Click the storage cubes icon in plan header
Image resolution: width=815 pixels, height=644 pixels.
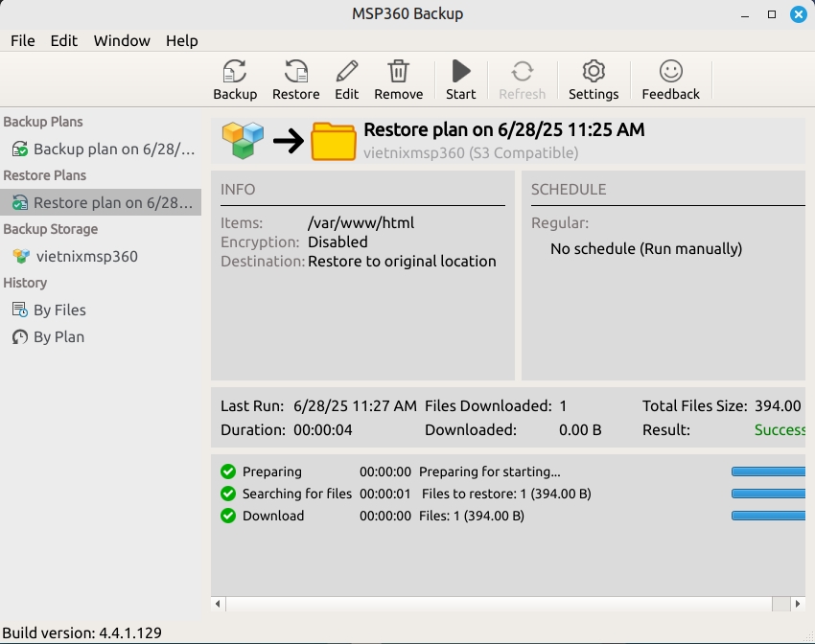(243, 140)
